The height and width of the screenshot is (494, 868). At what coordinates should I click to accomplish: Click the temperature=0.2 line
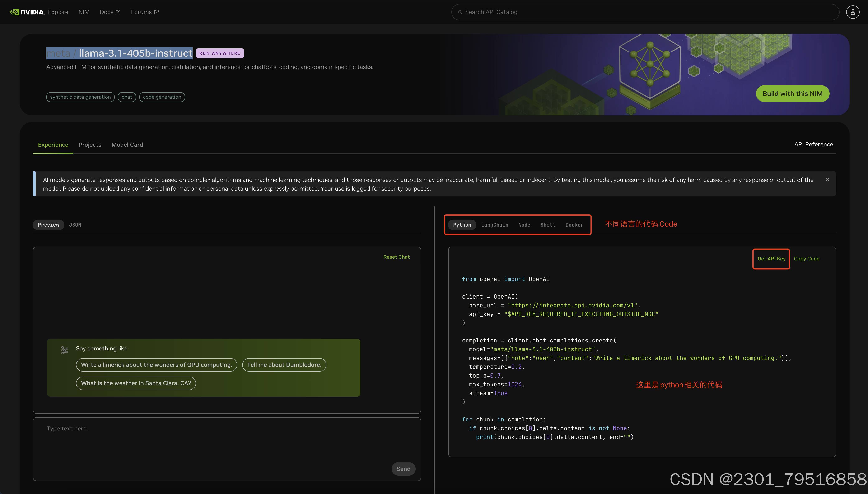(x=496, y=367)
